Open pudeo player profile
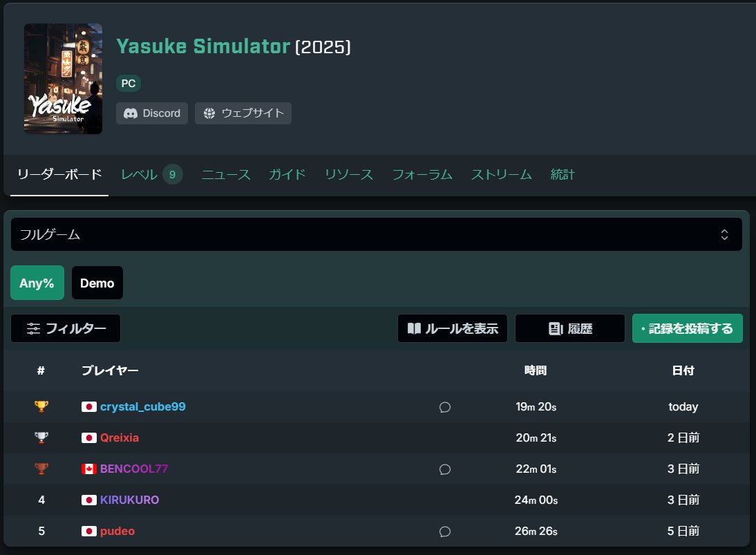The height and width of the screenshot is (555, 756). (x=117, y=531)
